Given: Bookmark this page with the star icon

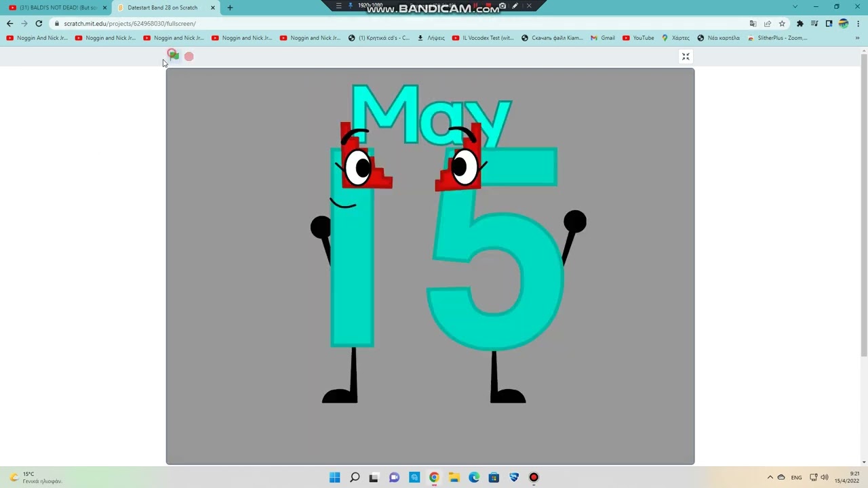Looking at the screenshot, I should (x=782, y=24).
